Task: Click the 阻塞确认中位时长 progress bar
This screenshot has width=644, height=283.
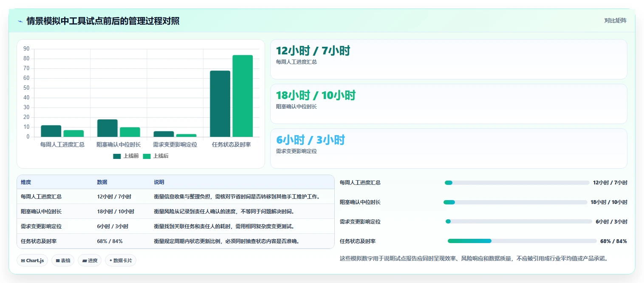Action: [x=515, y=202]
